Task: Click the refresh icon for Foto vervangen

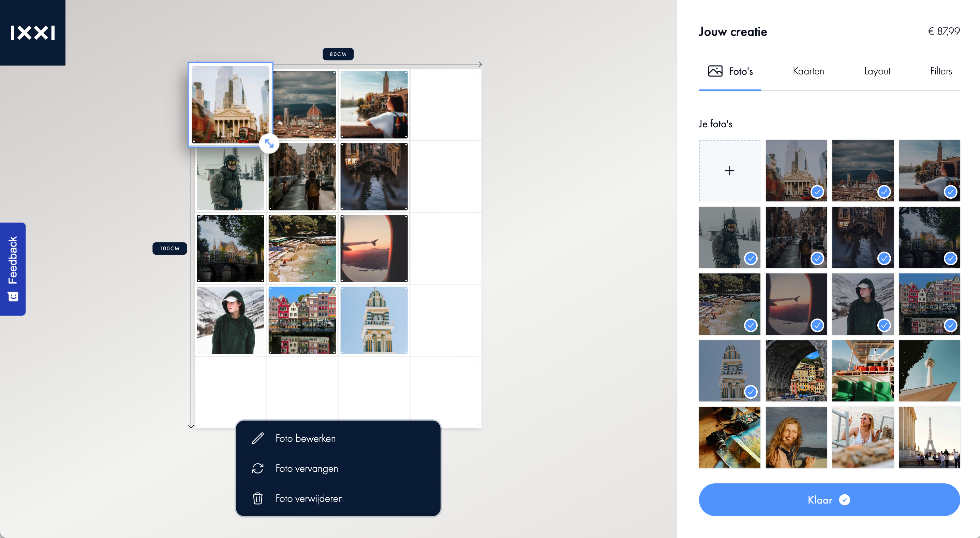Action: (257, 468)
